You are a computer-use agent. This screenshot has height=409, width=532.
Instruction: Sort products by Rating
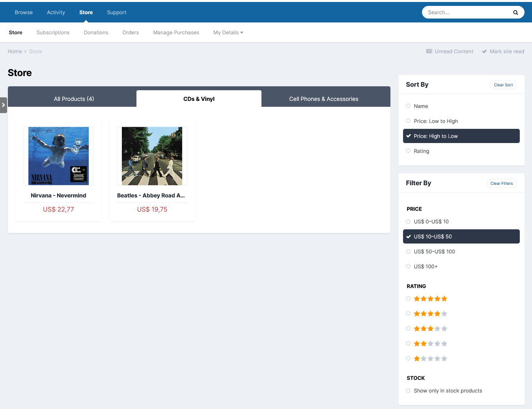coord(461,151)
